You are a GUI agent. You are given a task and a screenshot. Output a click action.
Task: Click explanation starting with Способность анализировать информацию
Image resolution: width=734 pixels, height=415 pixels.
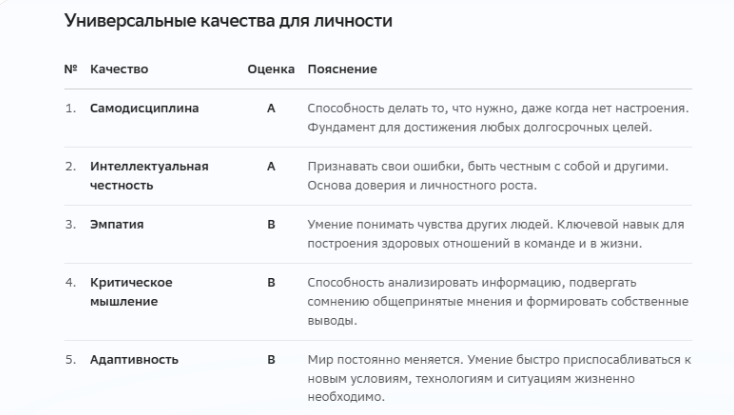498,302
